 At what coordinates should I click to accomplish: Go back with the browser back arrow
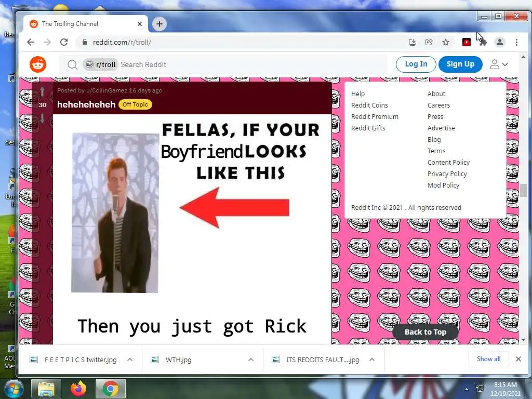[31, 42]
